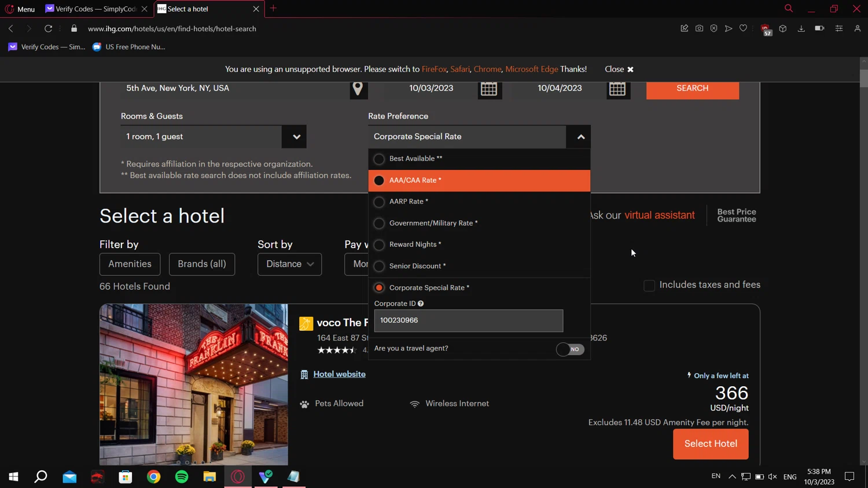The image size is (868, 488).
Task: Select the Corporate Special Rate radio
Action: pyautogui.click(x=379, y=287)
